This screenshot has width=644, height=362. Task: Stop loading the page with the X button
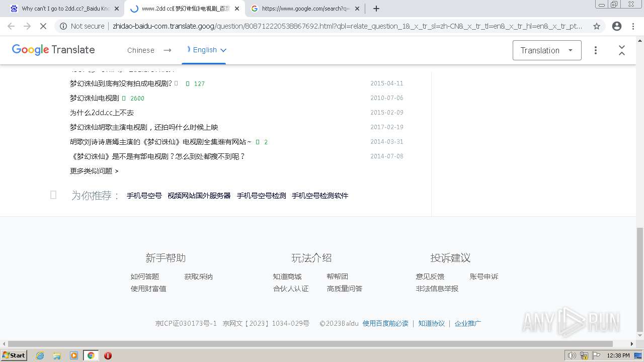tap(43, 26)
